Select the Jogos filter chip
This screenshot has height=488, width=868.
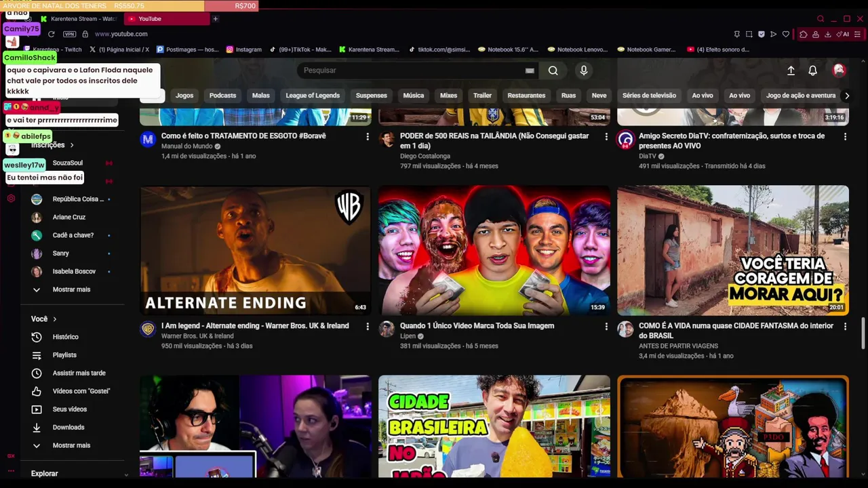[x=184, y=96]
